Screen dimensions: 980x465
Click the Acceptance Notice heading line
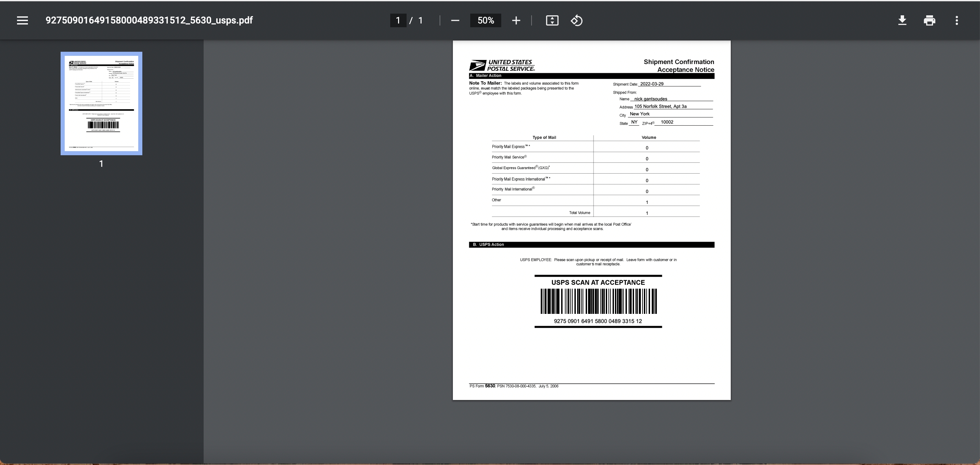click(x=685, y=69)
